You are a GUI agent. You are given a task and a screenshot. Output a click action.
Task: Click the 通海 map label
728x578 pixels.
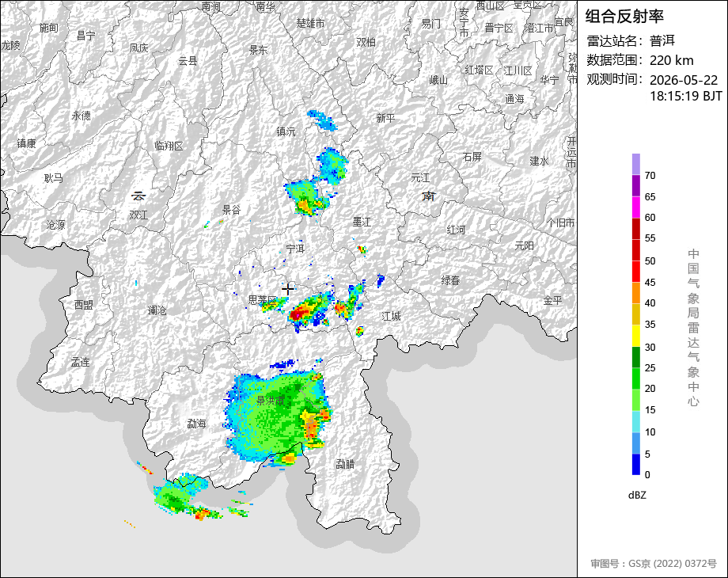pos(514,99)
